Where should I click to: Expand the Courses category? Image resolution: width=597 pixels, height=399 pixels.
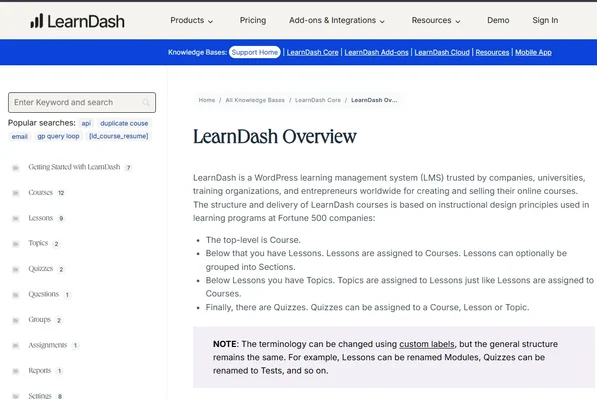(x=40, y=193)
